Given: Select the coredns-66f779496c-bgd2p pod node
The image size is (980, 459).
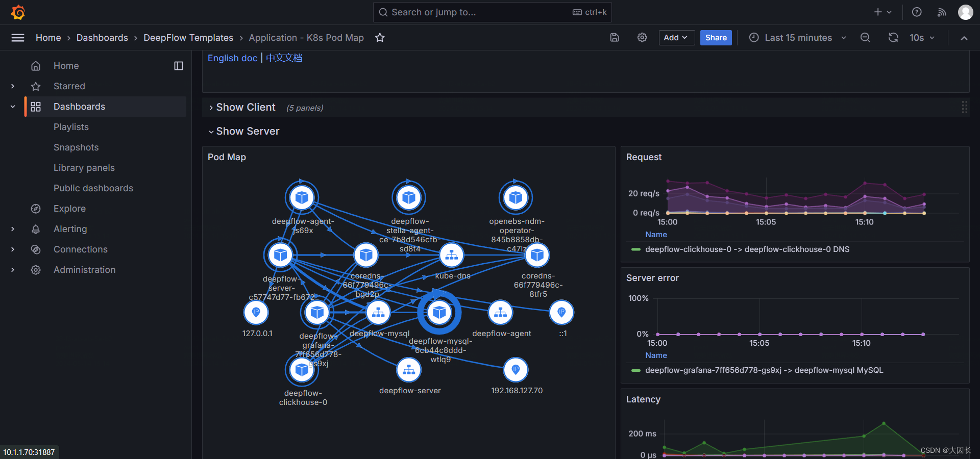Looking at the screenshot, I should tap(366, 255).
